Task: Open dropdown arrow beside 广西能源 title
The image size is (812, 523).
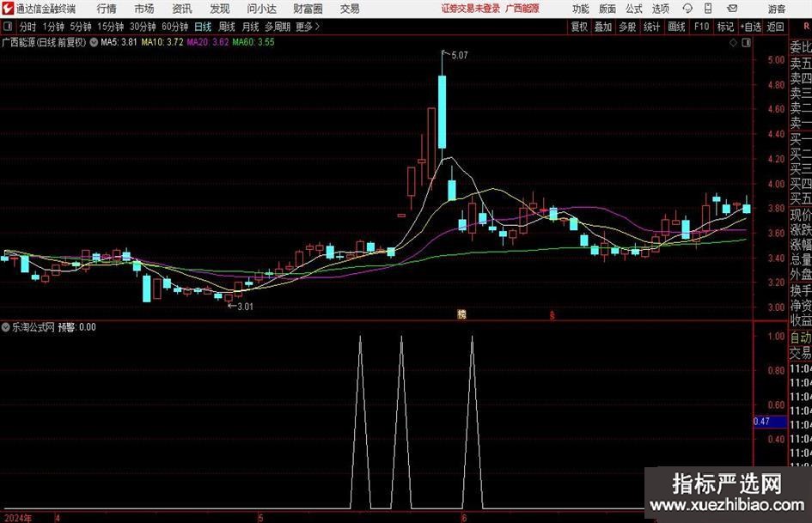Action: (94, 42)
